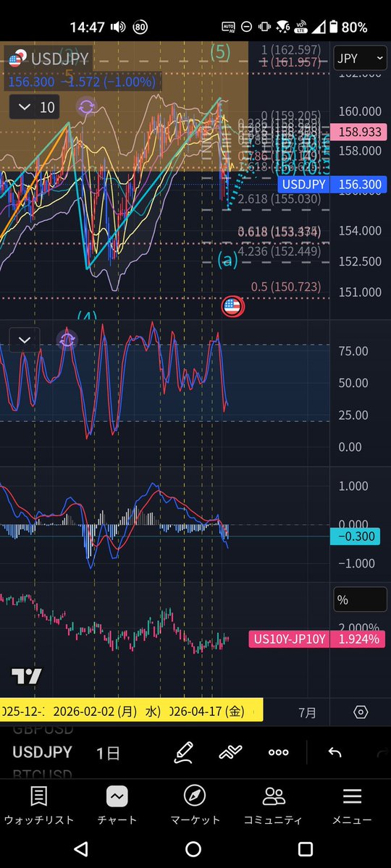
Task: Expand the indicator legend showing 10
Action: click(34, 107)
